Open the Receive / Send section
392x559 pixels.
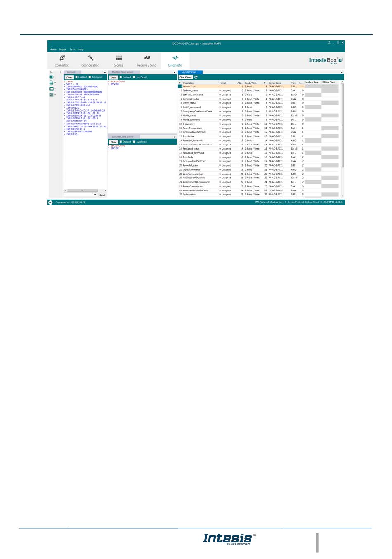click(146, 61)
